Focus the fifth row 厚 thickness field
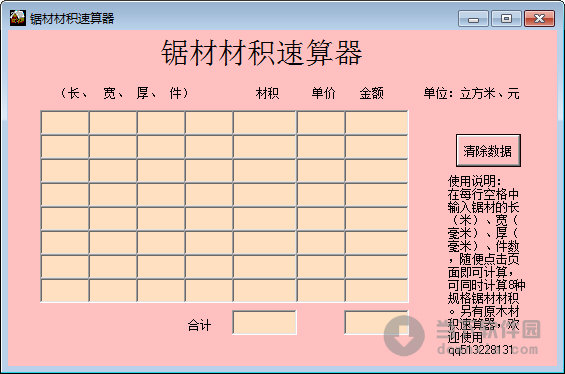This screenshot has height=374, width=565. [161, 219]
